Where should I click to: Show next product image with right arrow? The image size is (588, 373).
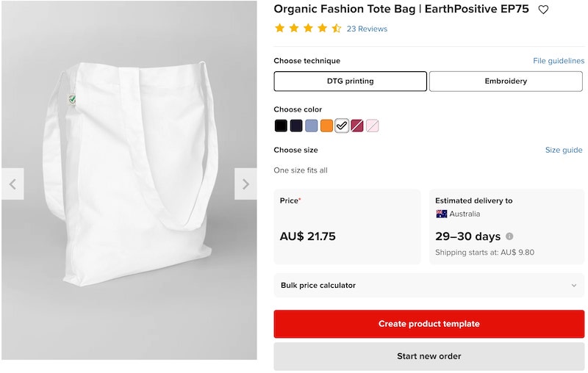[x=245, y=184]
